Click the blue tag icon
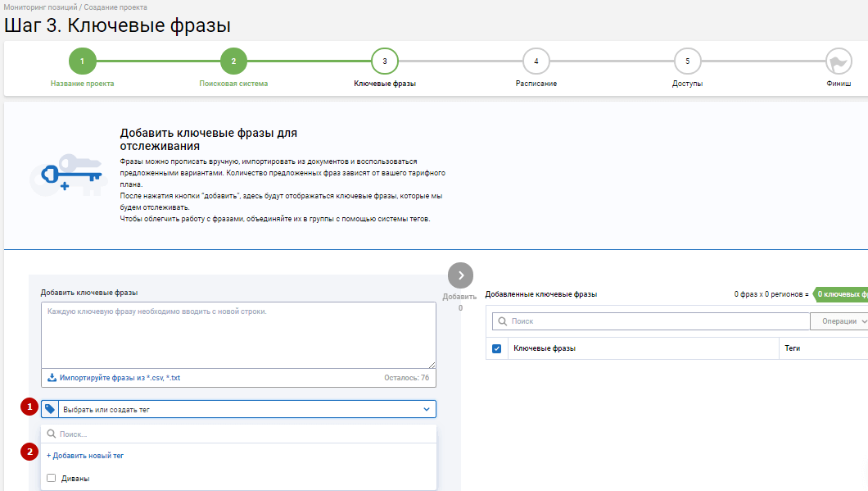 coord(51,409)
